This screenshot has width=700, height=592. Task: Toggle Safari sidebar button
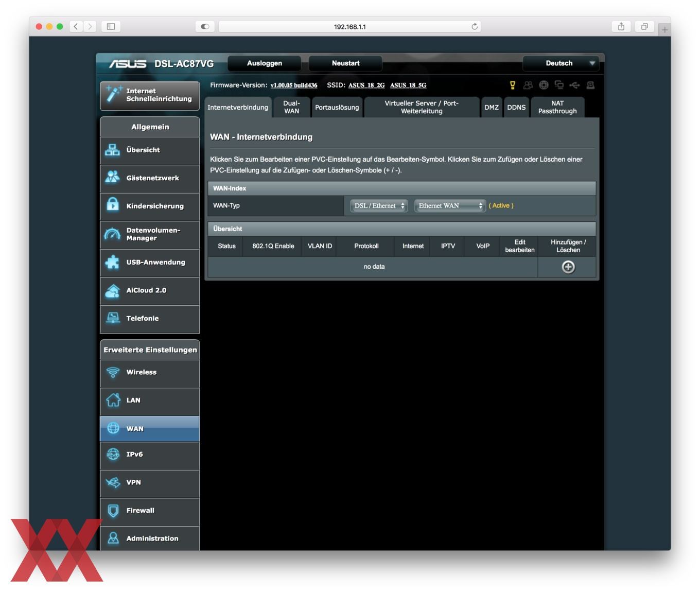coord(111,26)
